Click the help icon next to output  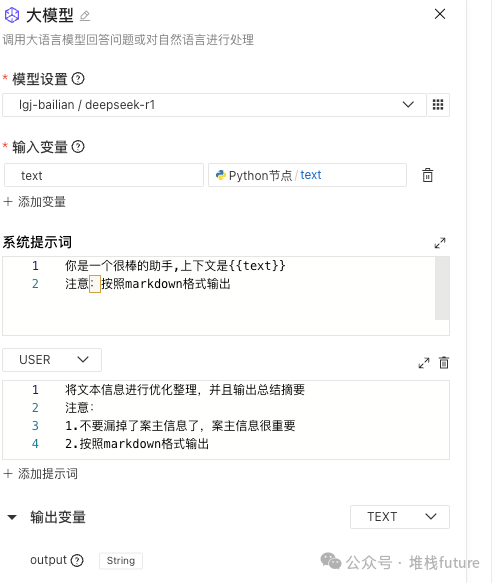click(77, 560)
